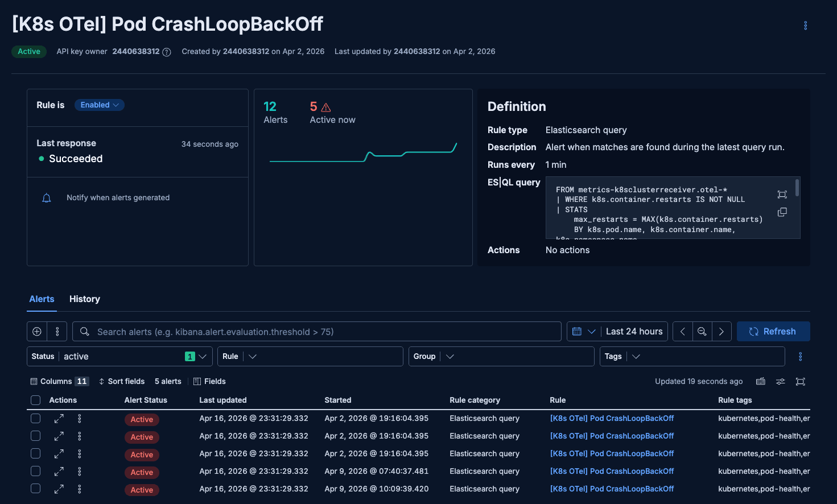The height and width of the screenshot is (504, 837).
Task: Open the rule actions kebab menu top right
Action: [x=805, y=25]
